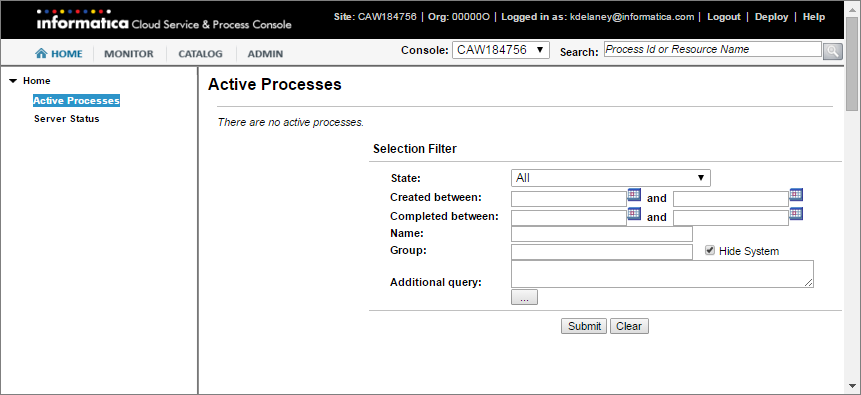Click the Home house icon

41,53
